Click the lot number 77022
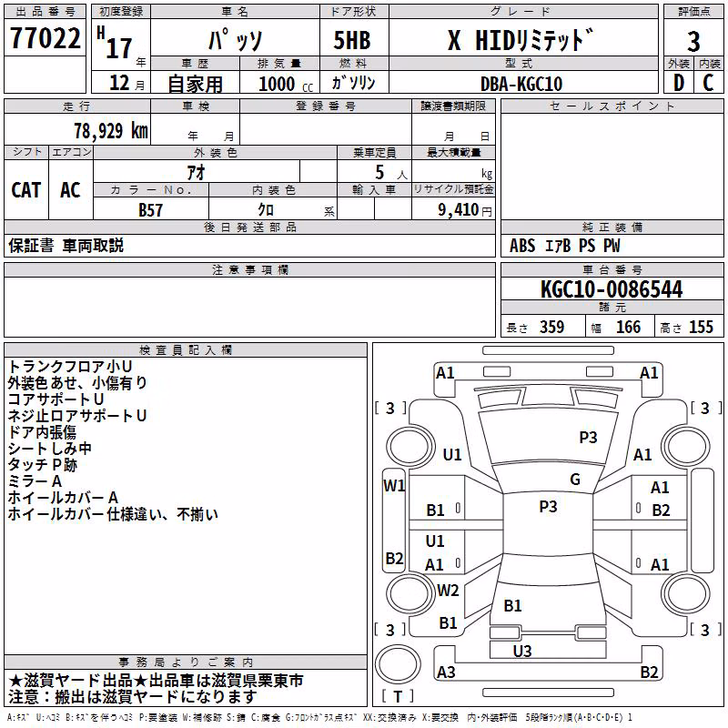 [x=45, y=37]
